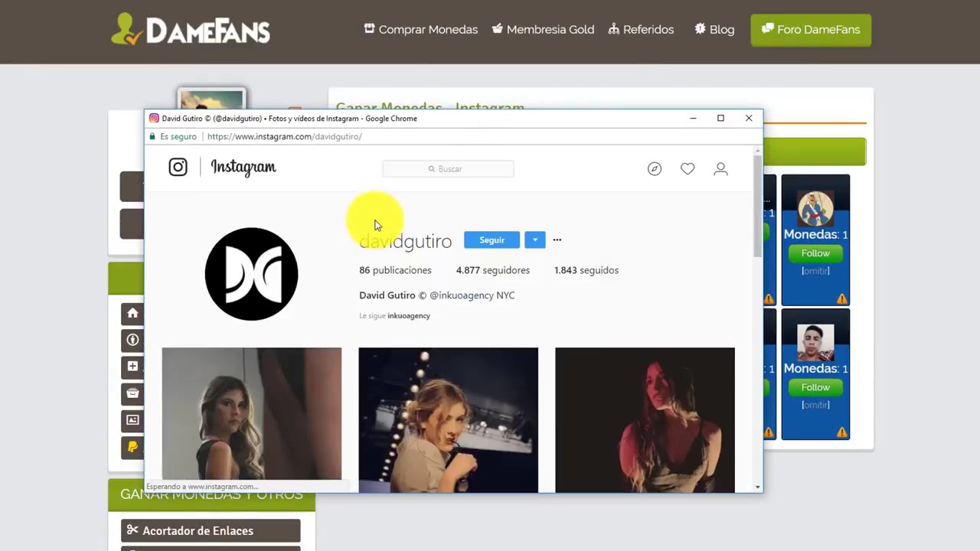Click omitir link on the cartoon avatar card
The width and height of the screenshot is (980, 551).
click(815, 271)
